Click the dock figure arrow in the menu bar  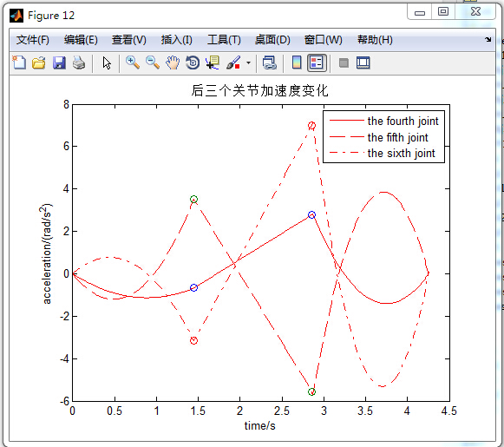pos(488,40)
